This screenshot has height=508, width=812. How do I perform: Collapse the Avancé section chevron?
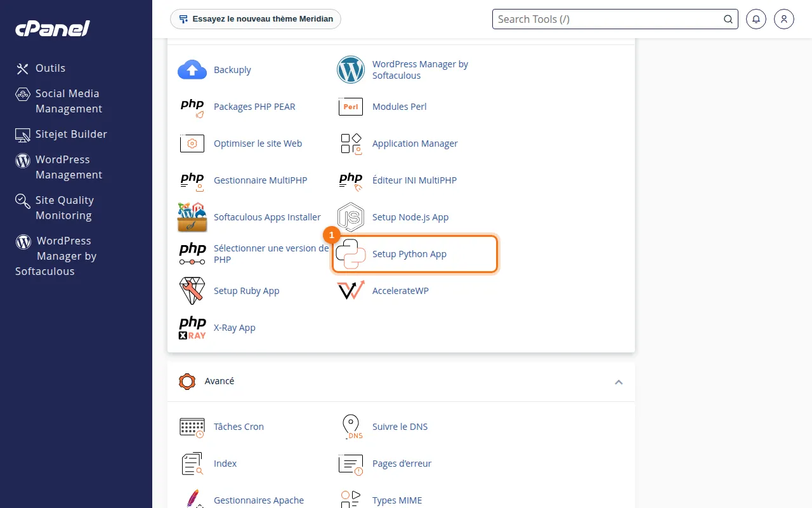coord(619,382)
